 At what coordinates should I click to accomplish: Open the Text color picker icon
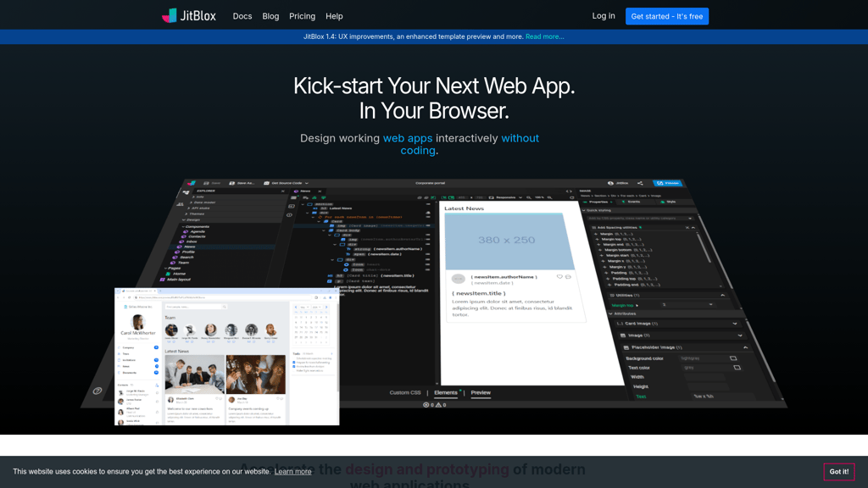[x=737, y=368]
